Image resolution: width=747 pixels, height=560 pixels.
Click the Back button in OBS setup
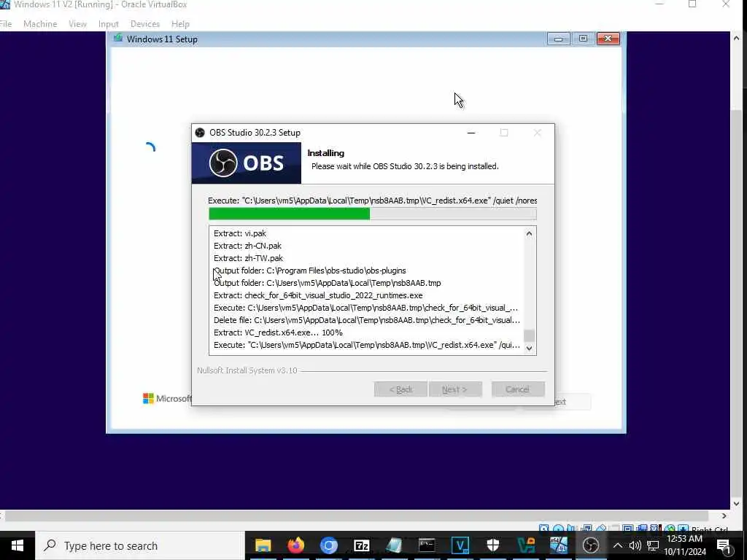[400, 389]
